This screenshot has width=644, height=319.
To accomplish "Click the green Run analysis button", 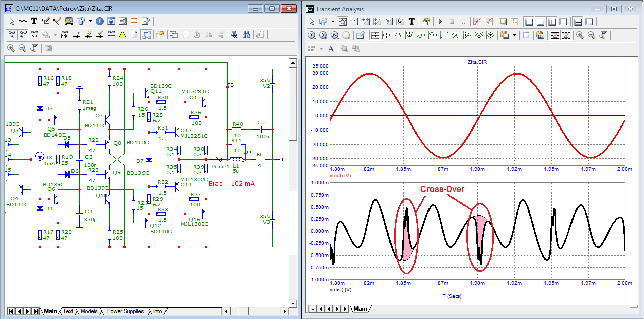I will (440, 22).
